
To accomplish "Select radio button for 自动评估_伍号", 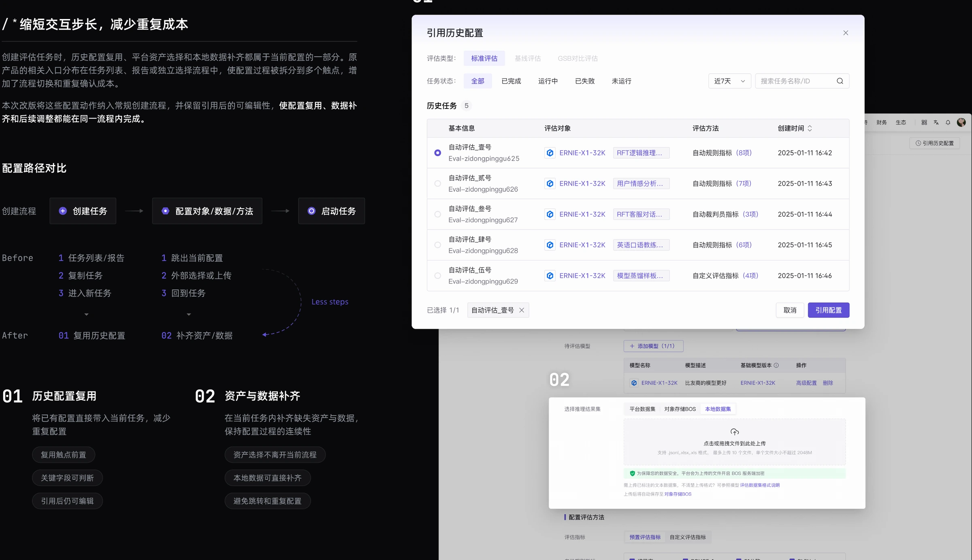I will coord(438,276).
